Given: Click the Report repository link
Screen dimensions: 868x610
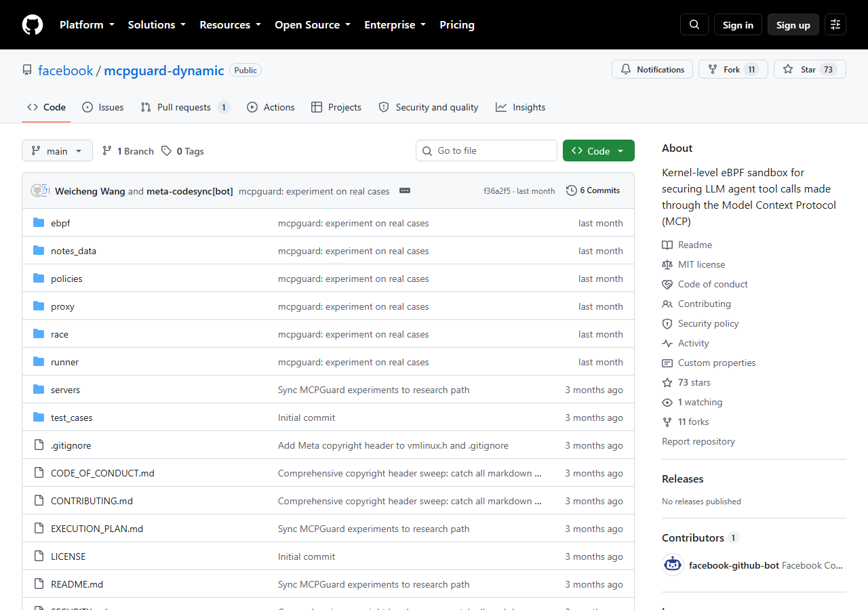Looking at the screenshot, I should 698,441.
